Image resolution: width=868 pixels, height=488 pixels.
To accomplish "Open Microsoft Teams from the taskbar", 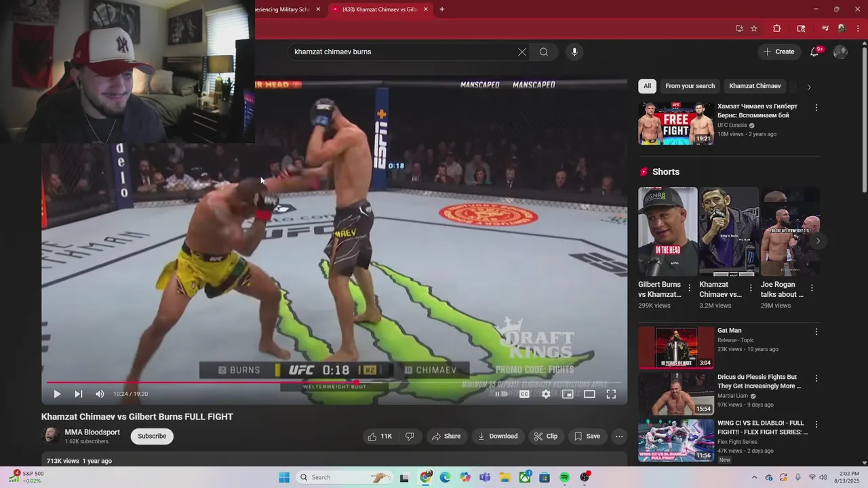I will click(485, 477).
